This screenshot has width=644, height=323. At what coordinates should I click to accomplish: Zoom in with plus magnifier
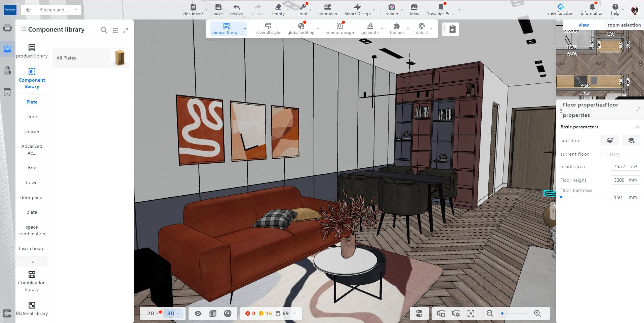[537, 314]
